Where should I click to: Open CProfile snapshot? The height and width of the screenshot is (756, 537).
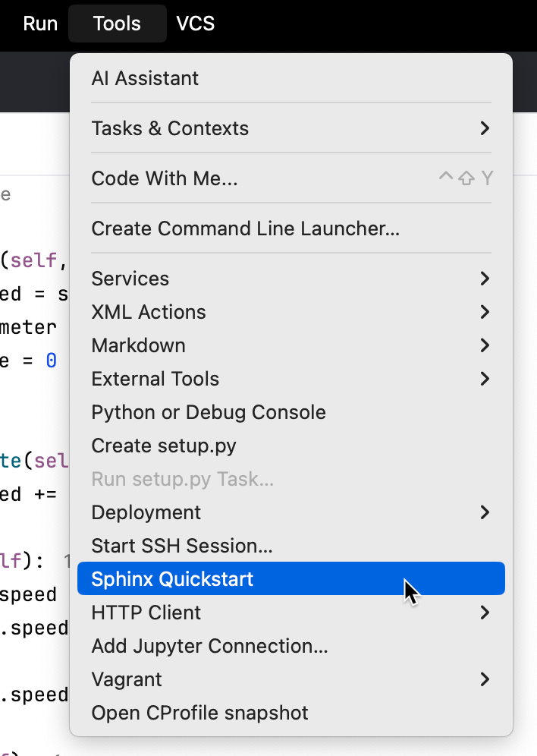point(199,713)
